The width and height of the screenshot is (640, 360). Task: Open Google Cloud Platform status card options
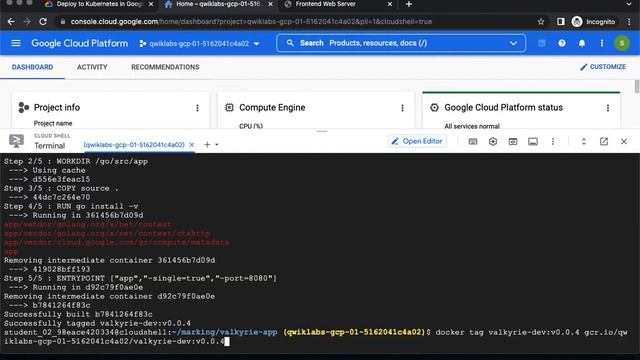[x=607, y=108]
